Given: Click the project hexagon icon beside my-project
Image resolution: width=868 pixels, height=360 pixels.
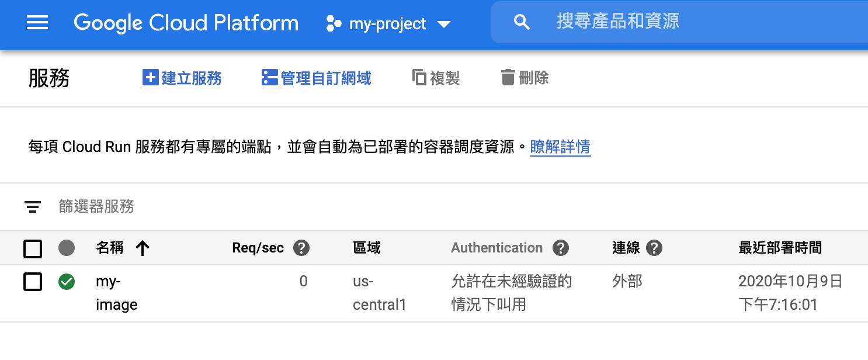Looking at the screenshot, I should coord(334,24).
